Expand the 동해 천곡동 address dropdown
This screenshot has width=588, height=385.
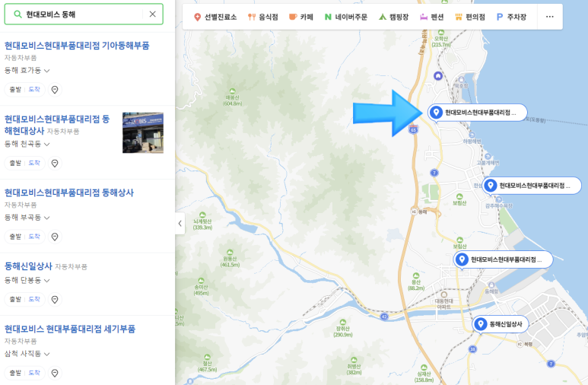(27, 144)
